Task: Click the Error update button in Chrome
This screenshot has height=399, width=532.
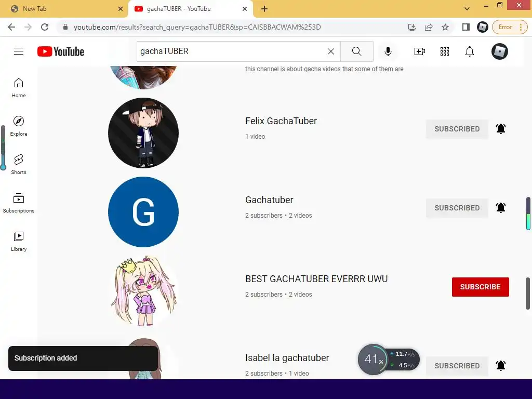Action: click(510, 27)
